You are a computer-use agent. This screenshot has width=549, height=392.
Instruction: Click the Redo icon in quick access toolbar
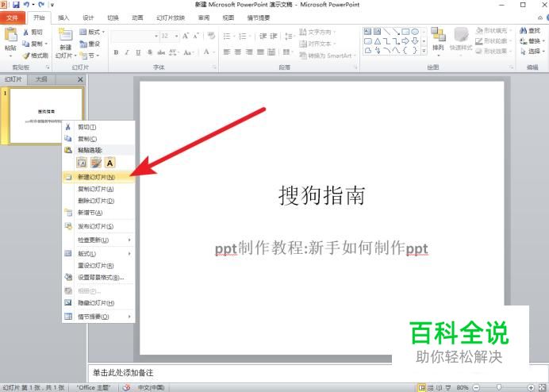click(x=41, y=5)
